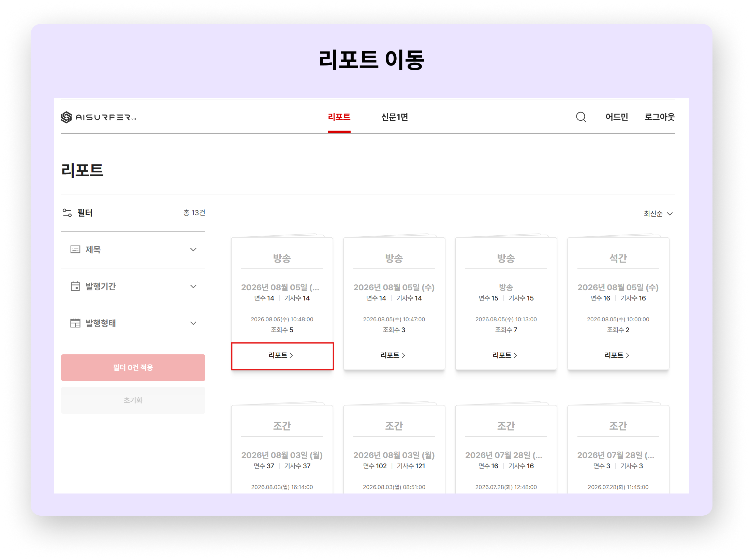
Task: Open the 조간 card dated 2026.07.28 12:48:00
Action: pos(506,449)
